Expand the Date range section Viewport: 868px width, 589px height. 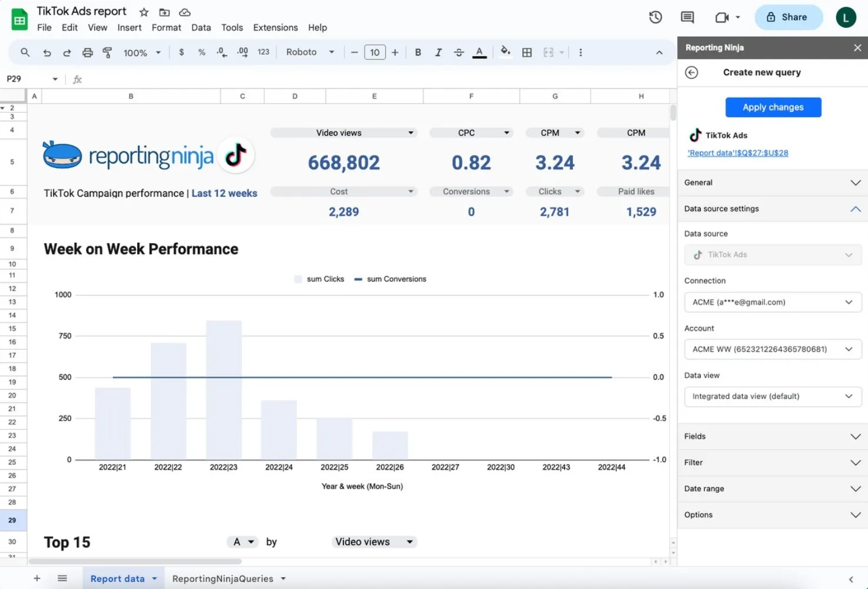[773, 488]
